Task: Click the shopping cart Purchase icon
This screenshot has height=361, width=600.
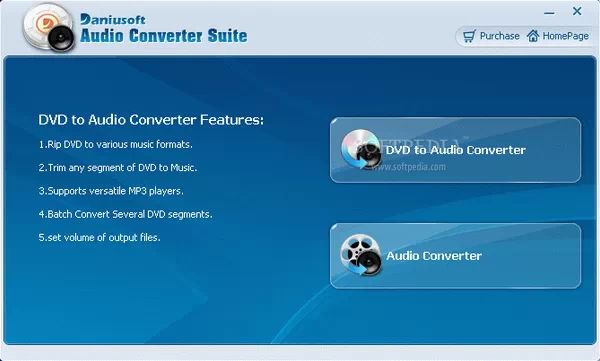Action: click(469, 36)
